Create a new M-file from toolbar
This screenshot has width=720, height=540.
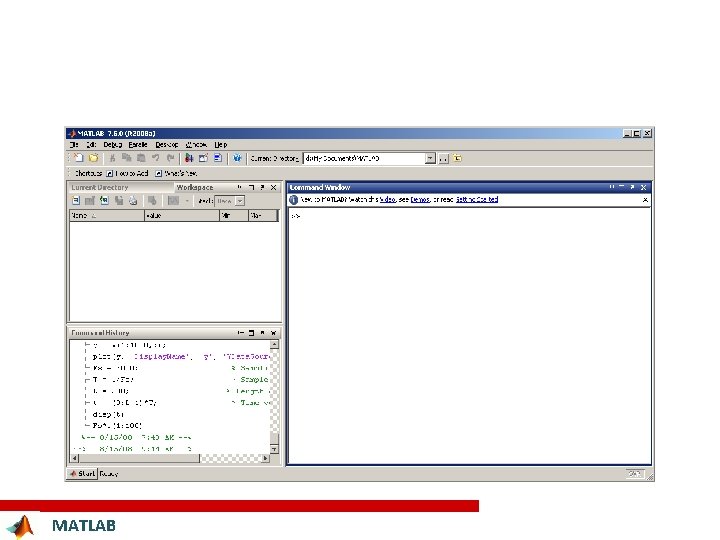(x=79, y=158)
